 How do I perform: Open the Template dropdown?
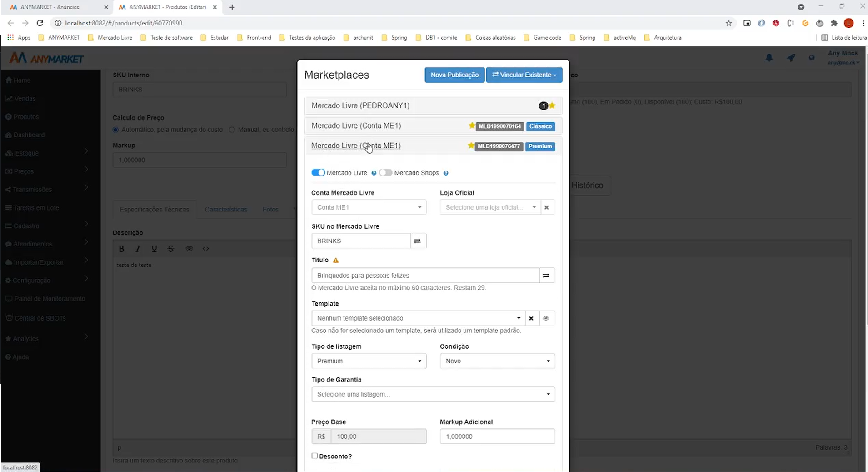click(x=418, y=318)
